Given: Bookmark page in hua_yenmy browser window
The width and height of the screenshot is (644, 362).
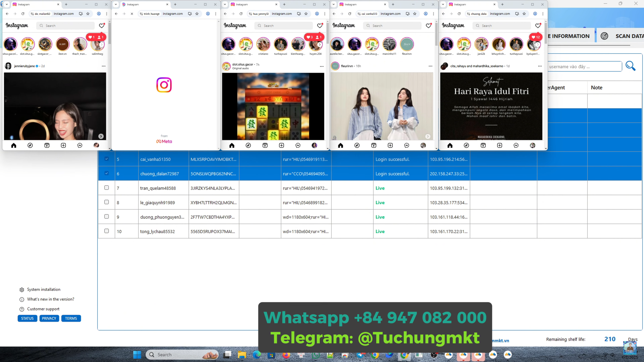Looking at the screenshot, I should pos(306,14).
